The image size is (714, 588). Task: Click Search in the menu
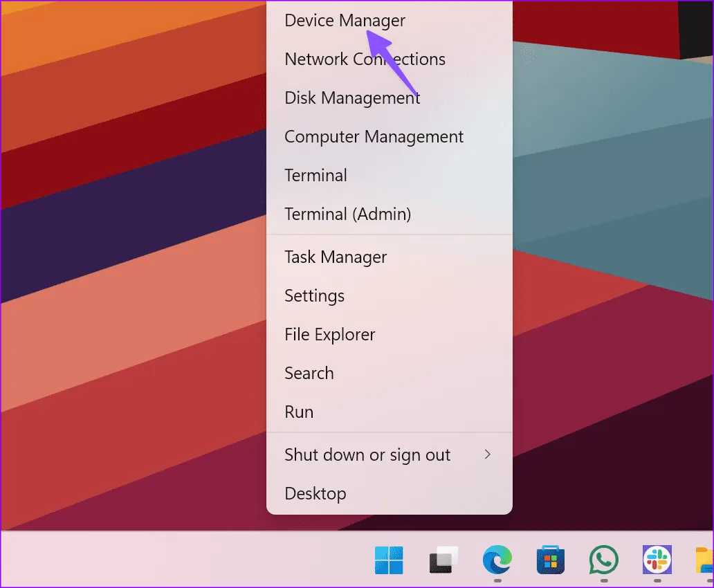point(309,374)
